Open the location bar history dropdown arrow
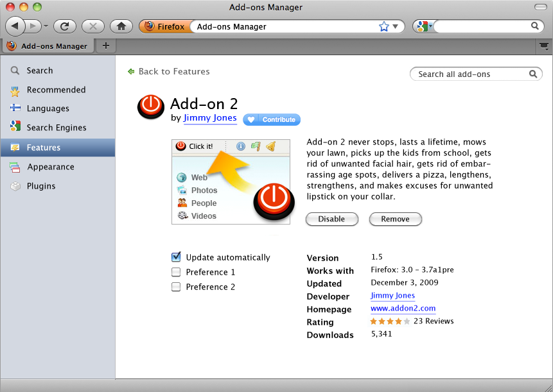Viewport: 553px width, 392px height. tap(396, 26)
